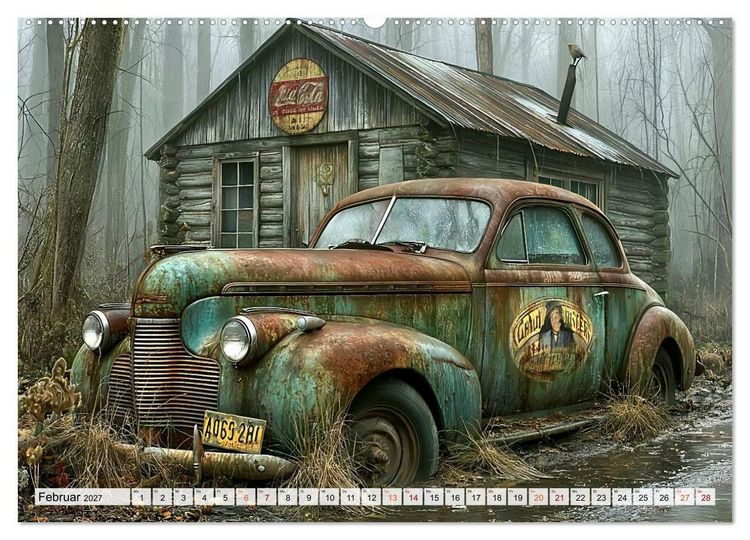The image size is (750, 540).
Task: Choose day 19 in the calendar strip
Action: point(518,497)
